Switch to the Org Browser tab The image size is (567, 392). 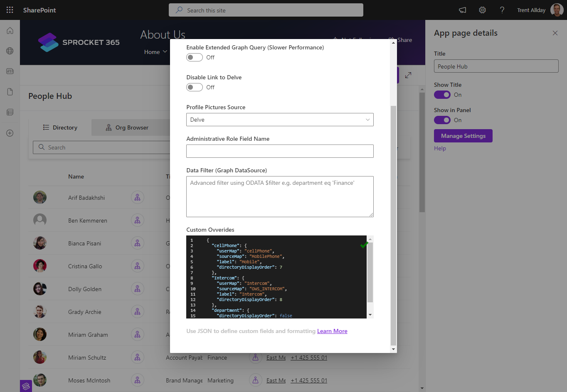click(x=127, y=127)
